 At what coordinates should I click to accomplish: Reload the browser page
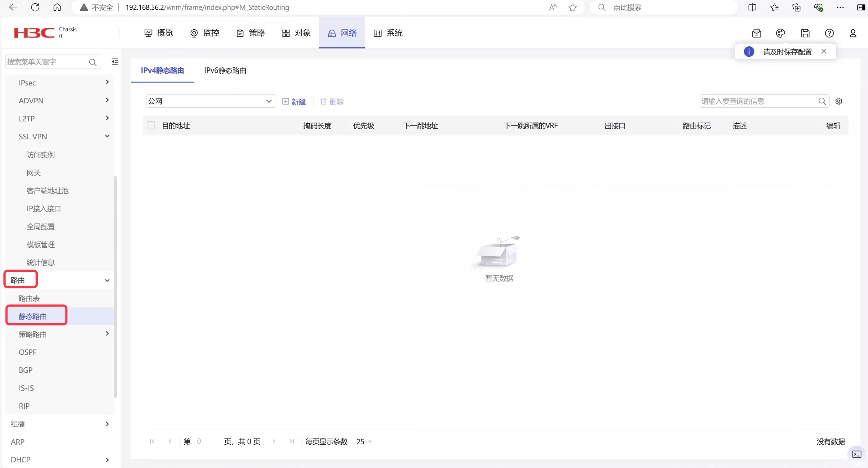[x=35, y=7]
